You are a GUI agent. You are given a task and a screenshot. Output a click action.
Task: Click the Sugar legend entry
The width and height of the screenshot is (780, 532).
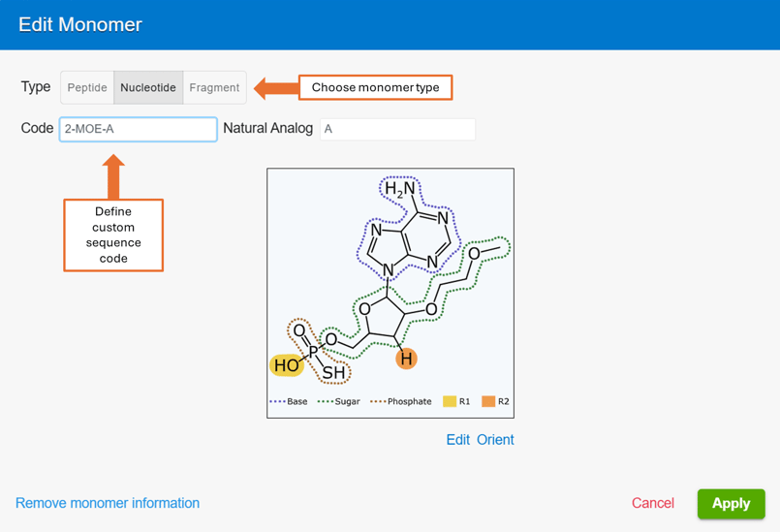pos(339,401)
